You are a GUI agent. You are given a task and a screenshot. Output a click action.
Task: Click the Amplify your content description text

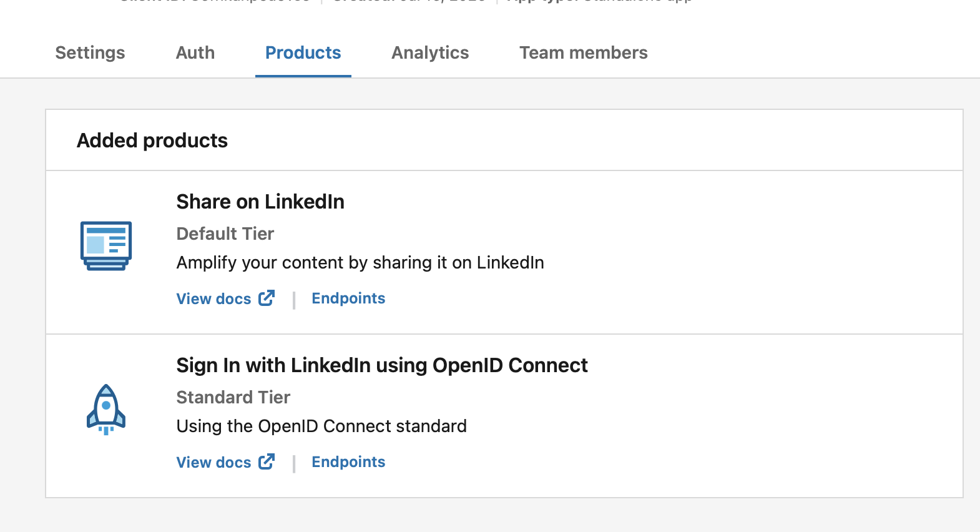(360, 263)
